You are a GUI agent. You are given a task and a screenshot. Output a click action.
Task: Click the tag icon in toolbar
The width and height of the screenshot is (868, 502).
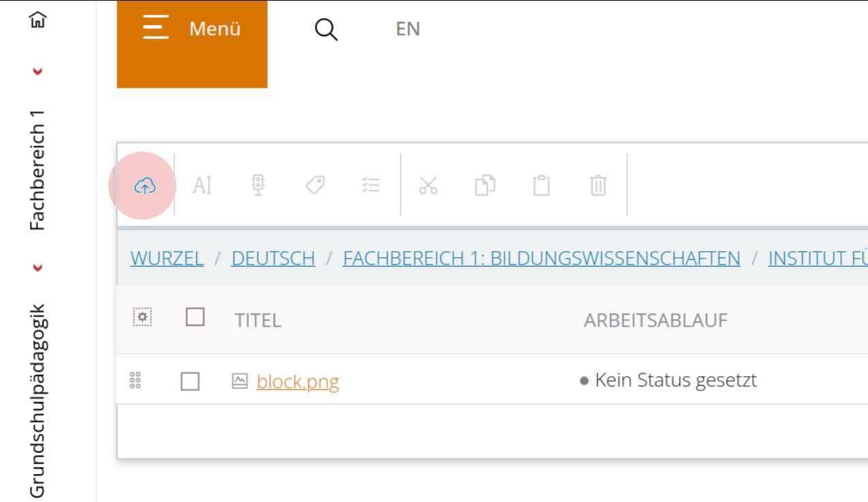point(315,184)
